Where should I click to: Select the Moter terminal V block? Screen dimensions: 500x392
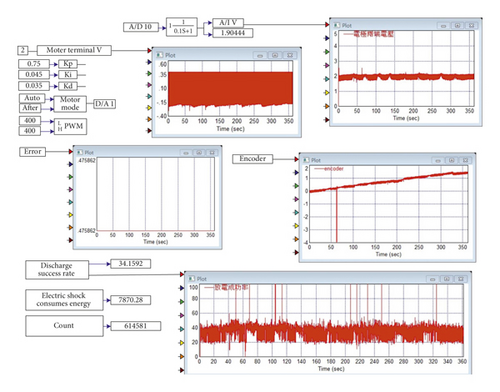click(x=74, y=50)
